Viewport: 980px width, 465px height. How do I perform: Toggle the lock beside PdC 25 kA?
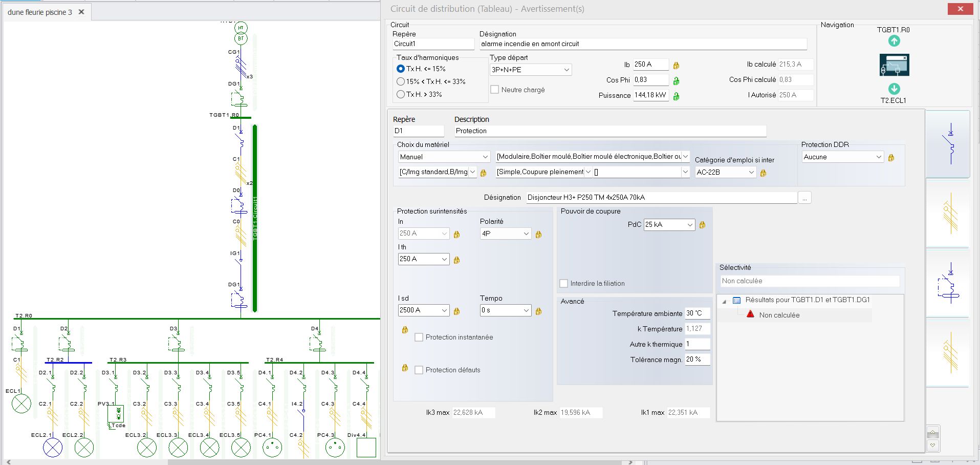click(702, 225)
